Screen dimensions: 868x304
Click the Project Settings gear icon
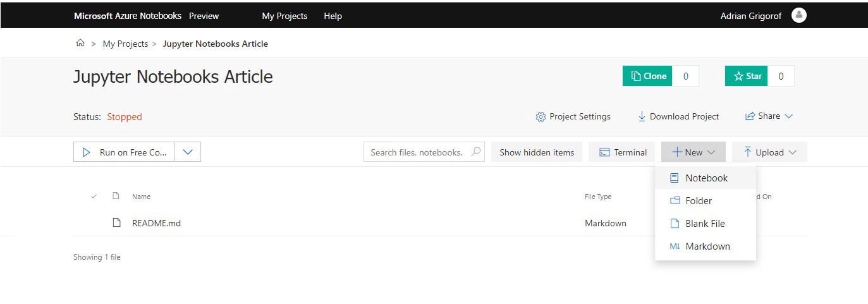(x=541, y=117)
